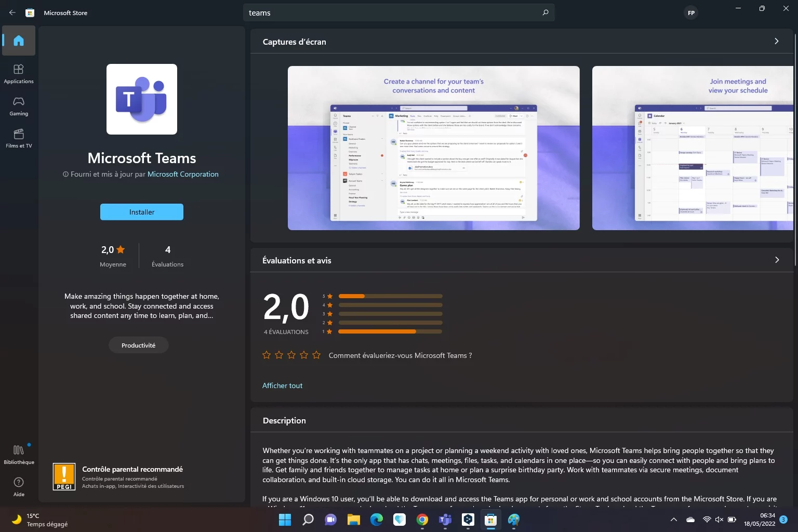Screen dimensions: 798x532
Task: Open File Explorer from taskbar
Action: pyautogui.click(x=354, y=520)
